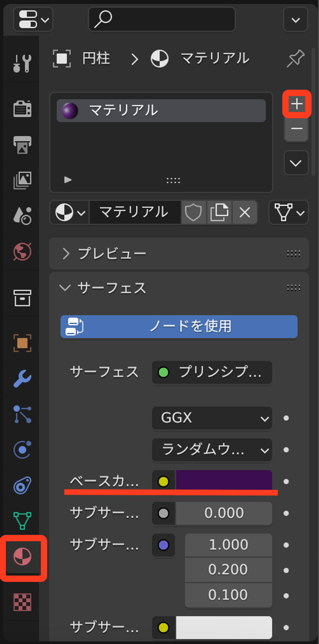Open the GGX distribution dropdown
Viewport: 319px width, 644px height.
(x=212, y=418)
